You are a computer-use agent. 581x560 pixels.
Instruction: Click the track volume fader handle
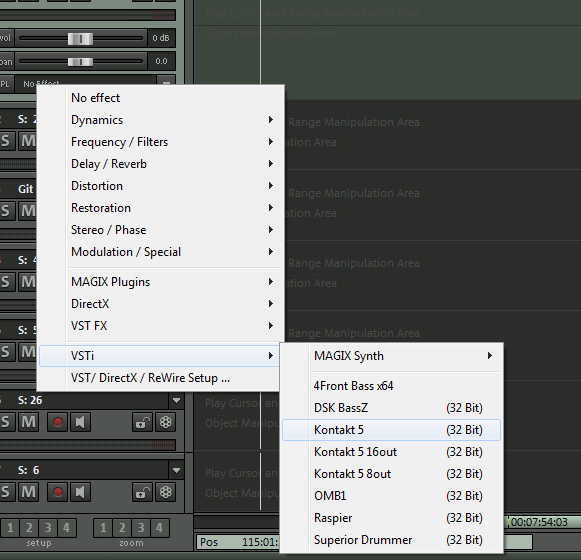click(x=80, y=39)
